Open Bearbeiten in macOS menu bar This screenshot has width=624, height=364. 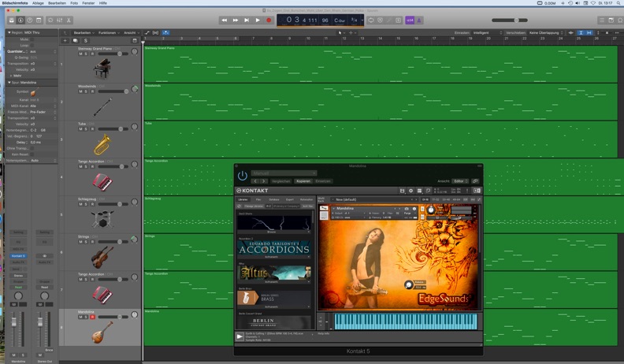[57, 3]
